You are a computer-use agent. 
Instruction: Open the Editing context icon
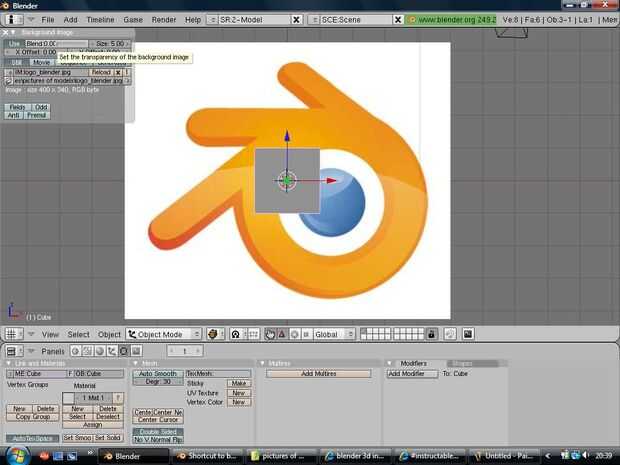pyautogui.click(x=124, y=351)
